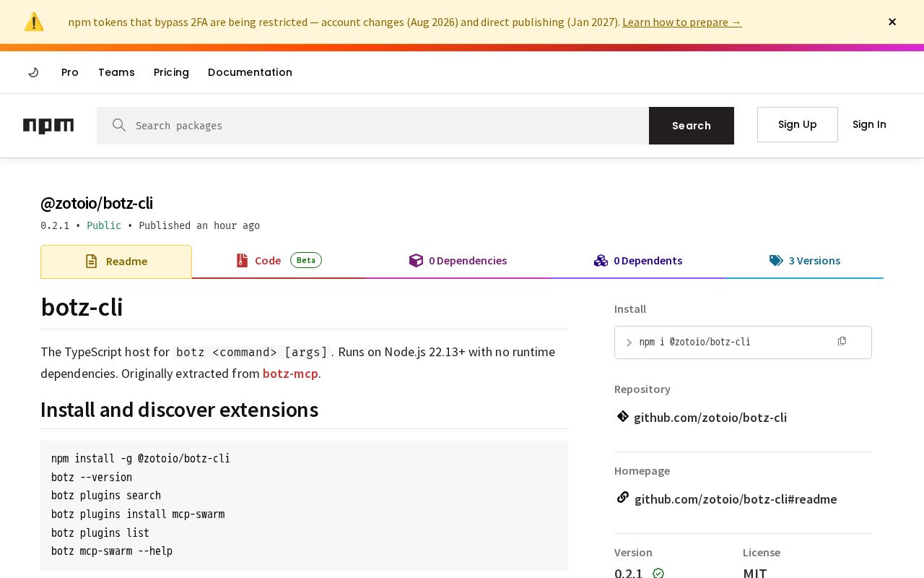Open the Pricing page
The image size is (924, 578).
click(x=171, y=72)
